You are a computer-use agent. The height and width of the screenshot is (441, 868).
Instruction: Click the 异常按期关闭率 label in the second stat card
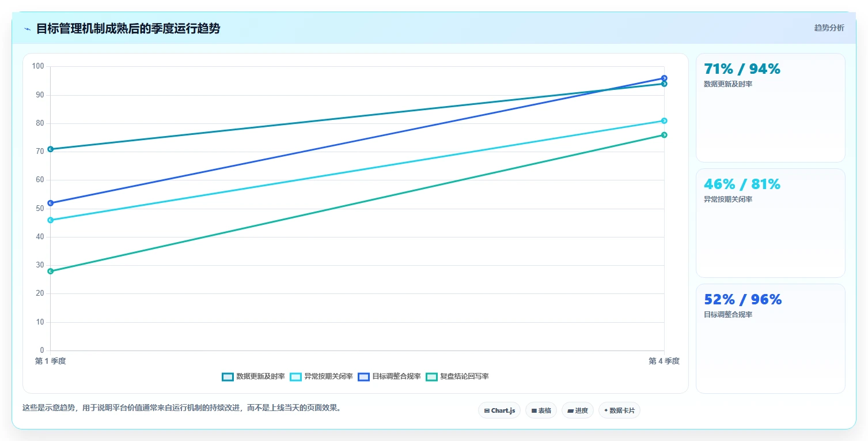[728, 199]
